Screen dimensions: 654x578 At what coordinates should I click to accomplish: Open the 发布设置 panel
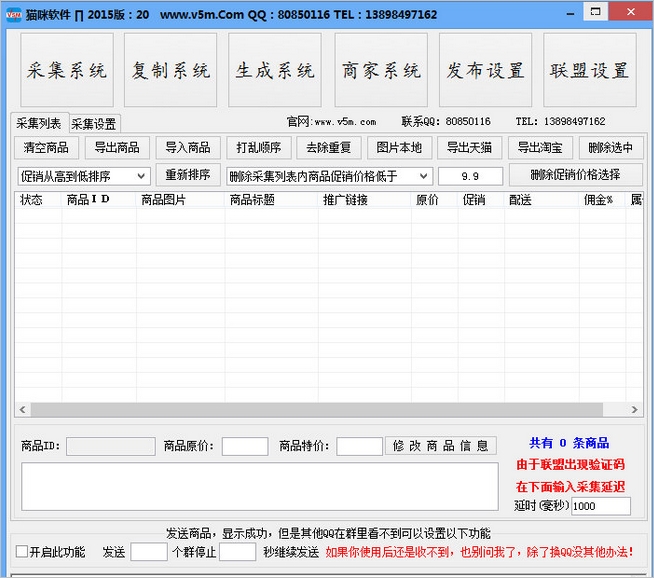[485, 70]
